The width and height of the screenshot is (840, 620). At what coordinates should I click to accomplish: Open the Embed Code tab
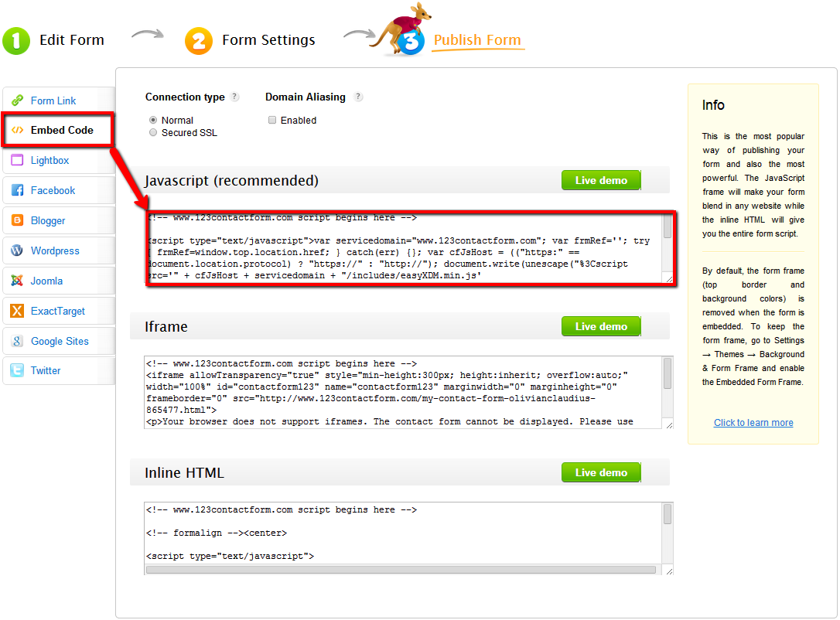pyautogui.click(x=58, y=130)
